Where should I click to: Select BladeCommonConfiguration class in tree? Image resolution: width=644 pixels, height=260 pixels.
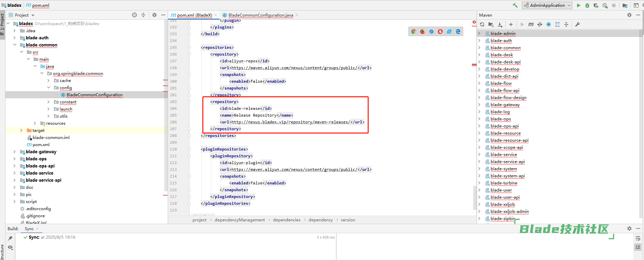(94, 95)
